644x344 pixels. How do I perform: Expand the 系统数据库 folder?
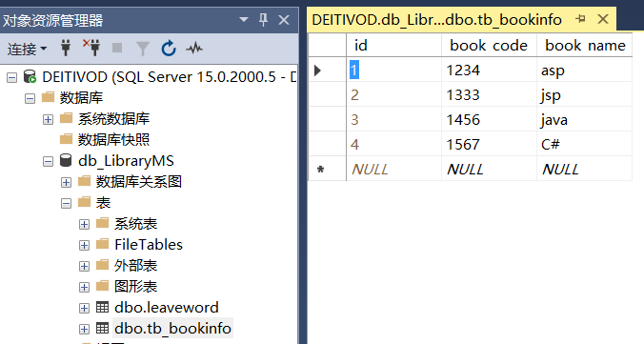click(48, 119)
